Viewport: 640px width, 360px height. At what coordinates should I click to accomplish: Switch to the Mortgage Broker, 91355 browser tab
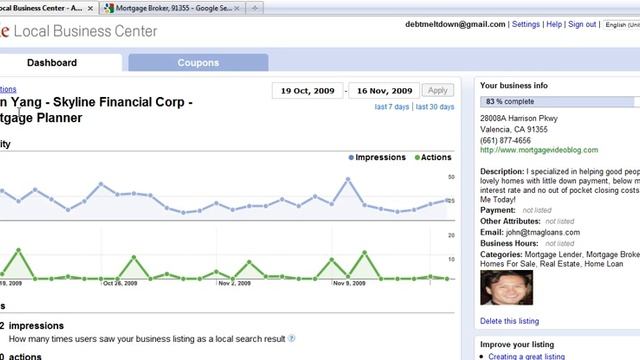pyautogui.click(x=172, y=8)
